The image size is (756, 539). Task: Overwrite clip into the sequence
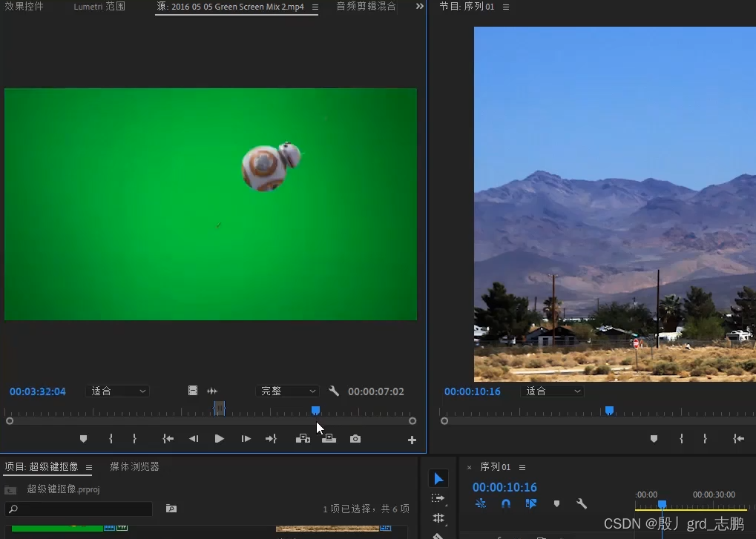point(329,439)
